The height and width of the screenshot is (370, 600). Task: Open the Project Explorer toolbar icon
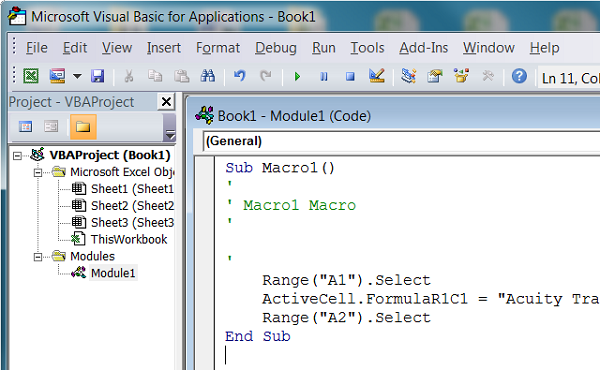coord(408,76)
